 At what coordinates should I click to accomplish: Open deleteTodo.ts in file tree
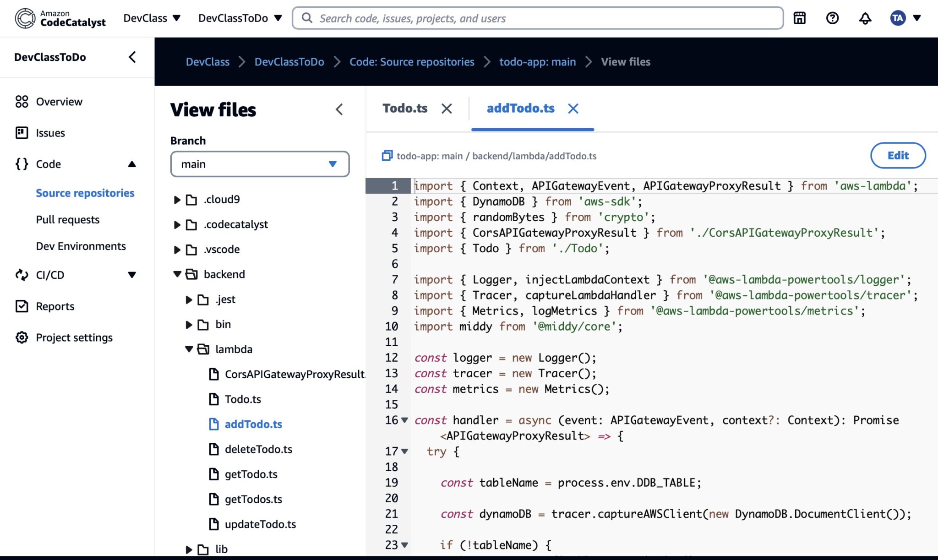[258, 449]
